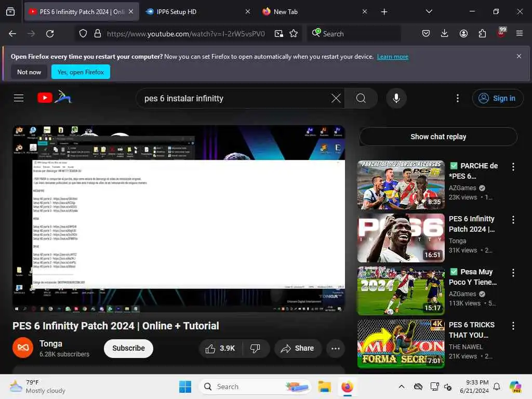Bookmark this page with star icon
532x399 pixels.
[294, 34]
